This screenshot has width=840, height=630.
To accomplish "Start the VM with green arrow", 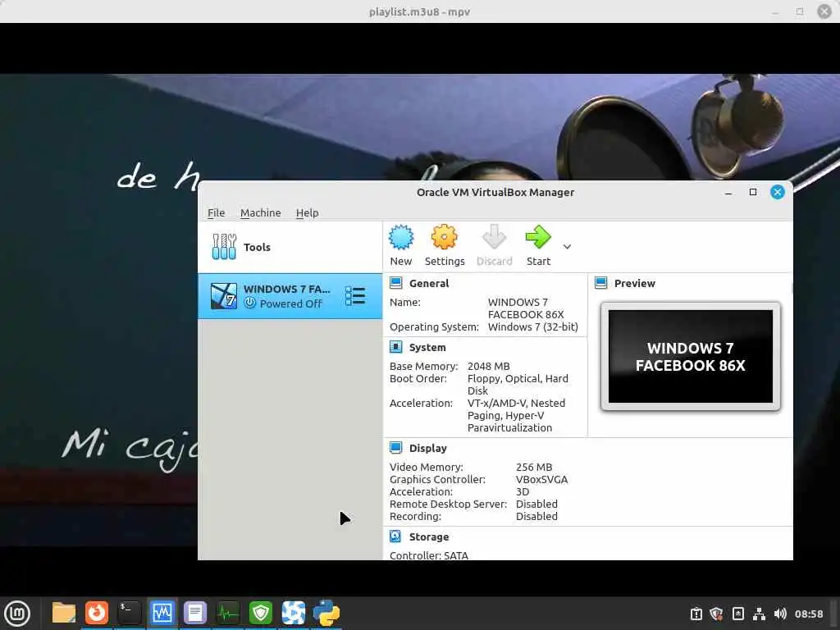I will 538,237.
